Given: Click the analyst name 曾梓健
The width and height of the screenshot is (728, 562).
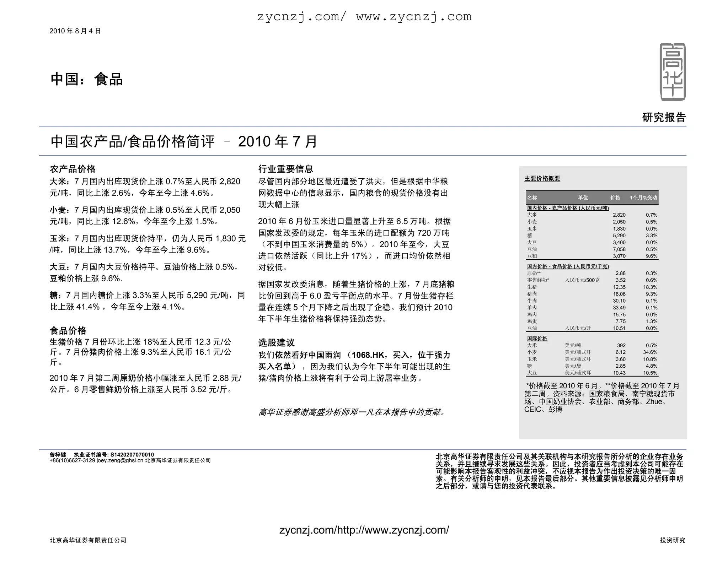Looking at the screenshot, I should (x=58, y=455).
